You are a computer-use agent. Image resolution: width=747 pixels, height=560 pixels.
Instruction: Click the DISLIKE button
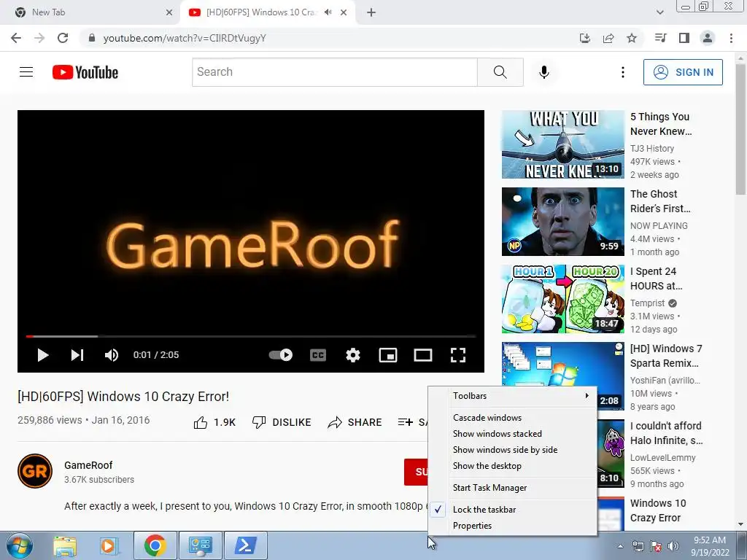coord(282,422)
